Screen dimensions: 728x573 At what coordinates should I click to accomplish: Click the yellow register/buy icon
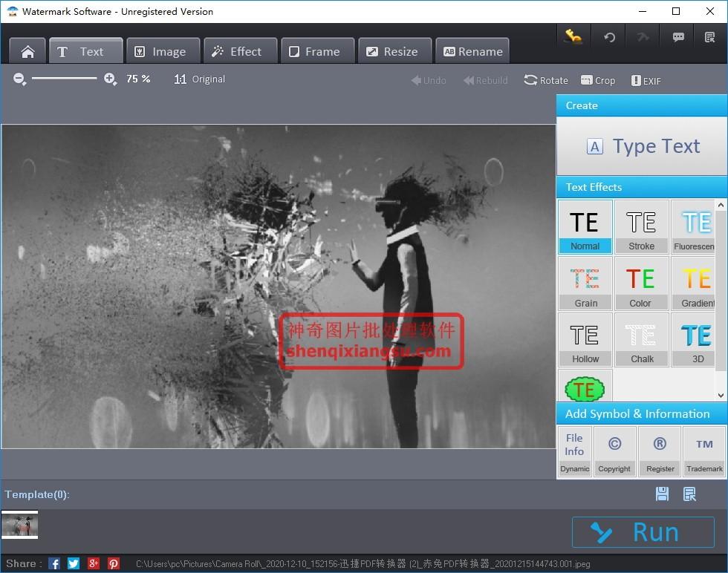[573, 36]
